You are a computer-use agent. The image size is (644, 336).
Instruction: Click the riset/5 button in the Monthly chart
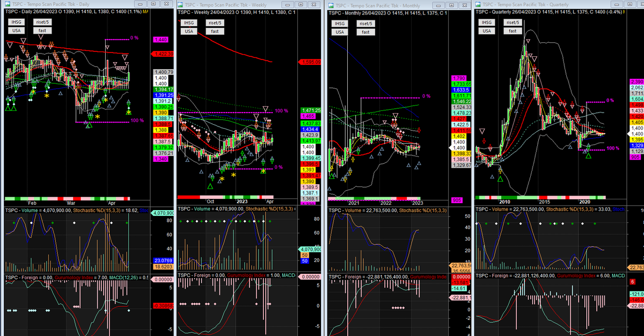(365, 24)
